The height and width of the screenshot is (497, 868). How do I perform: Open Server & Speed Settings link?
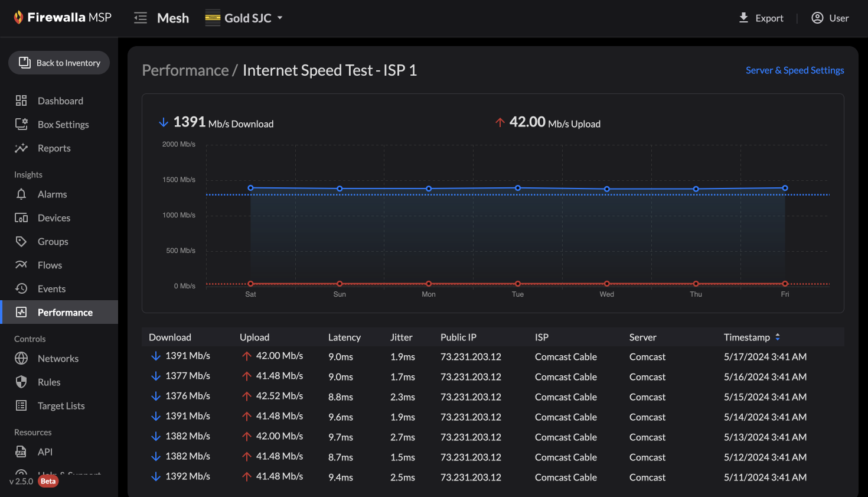(x=795, y=70)
